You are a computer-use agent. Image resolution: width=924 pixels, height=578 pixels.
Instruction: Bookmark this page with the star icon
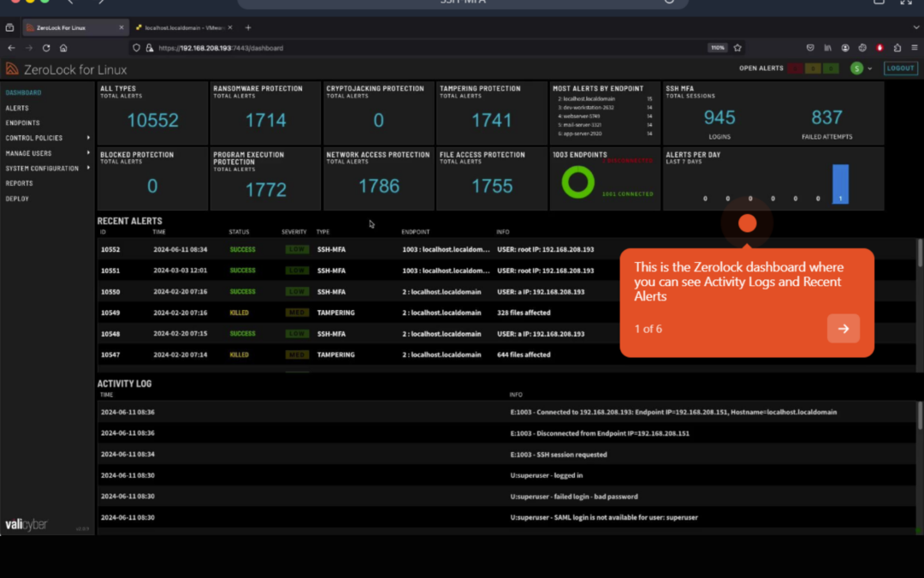coord(737,48)
